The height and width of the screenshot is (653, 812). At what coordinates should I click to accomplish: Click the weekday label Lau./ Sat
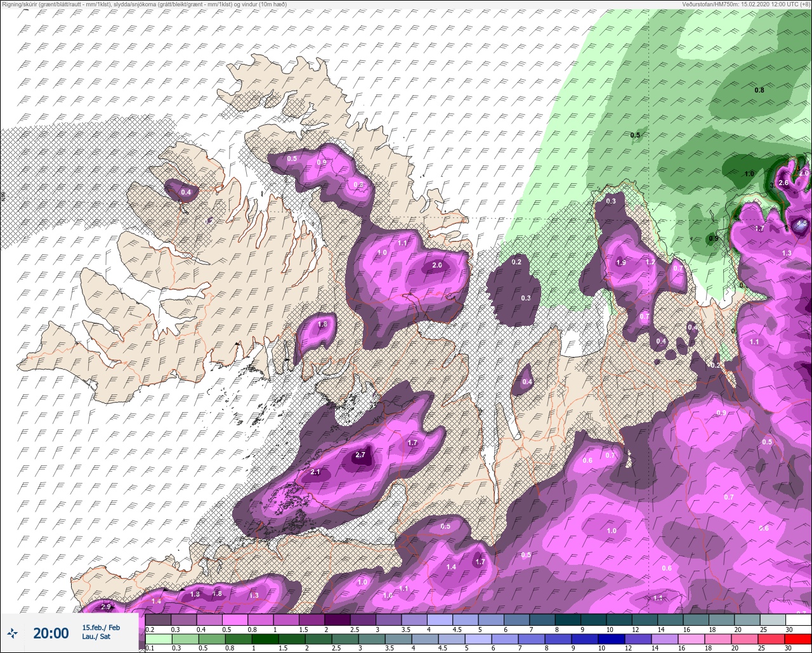coord(96,637)
